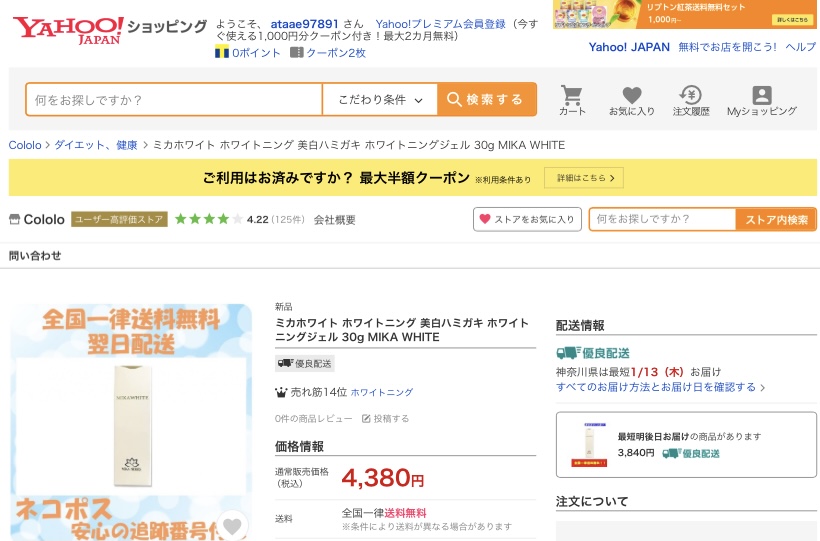Click the heart icon on product image
820x541 pixels.
point(232,525)
